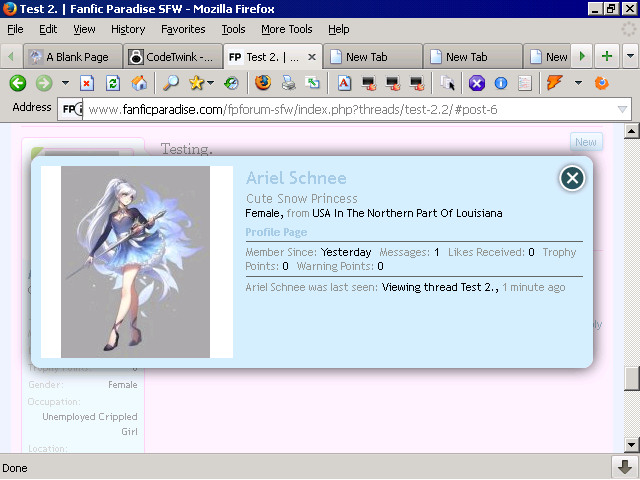
Task: Click the status bar download arrow icon
Action: [x=624, y=467]
